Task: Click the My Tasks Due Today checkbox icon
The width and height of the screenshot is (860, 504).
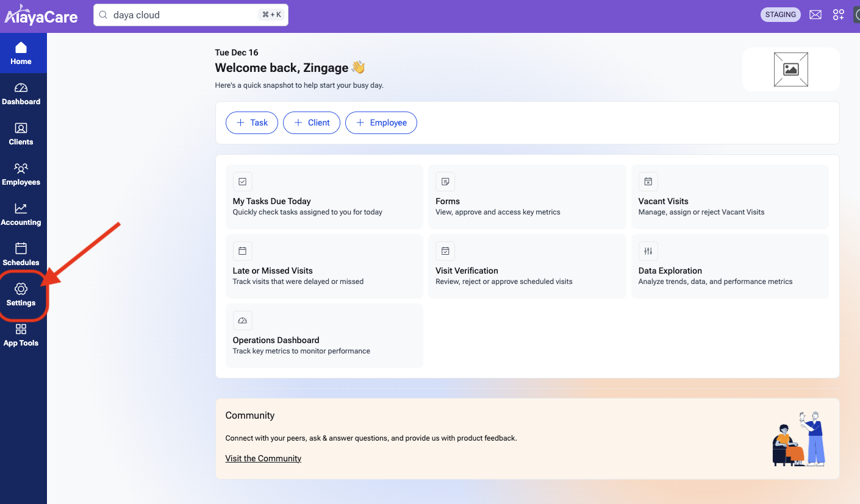Action: coord(242,182)
